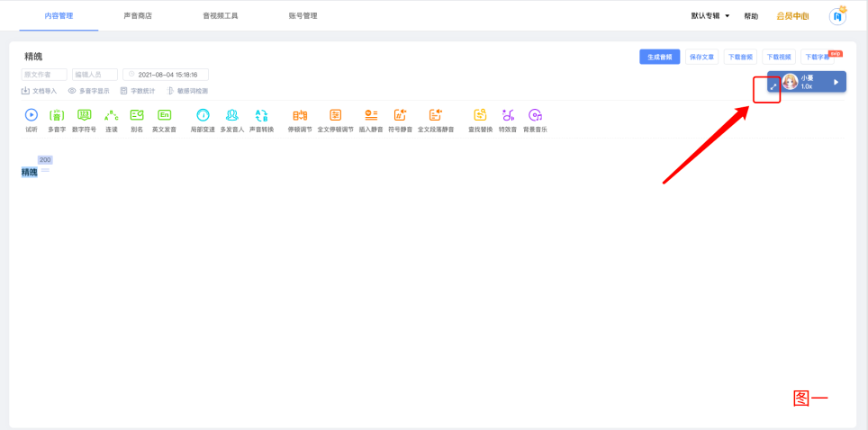This screenshot has height=430, width=868.
Task: Open the 帮助 help link
Action: [x=751, y=16]
